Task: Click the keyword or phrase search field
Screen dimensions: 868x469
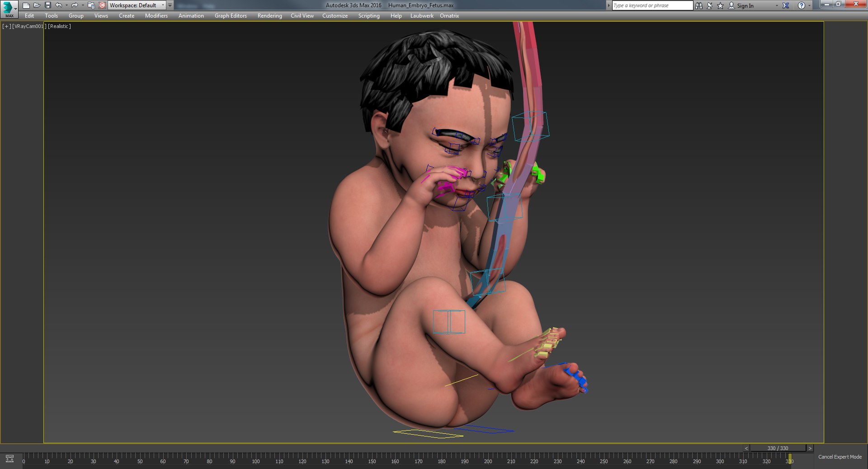Action: 652,5
